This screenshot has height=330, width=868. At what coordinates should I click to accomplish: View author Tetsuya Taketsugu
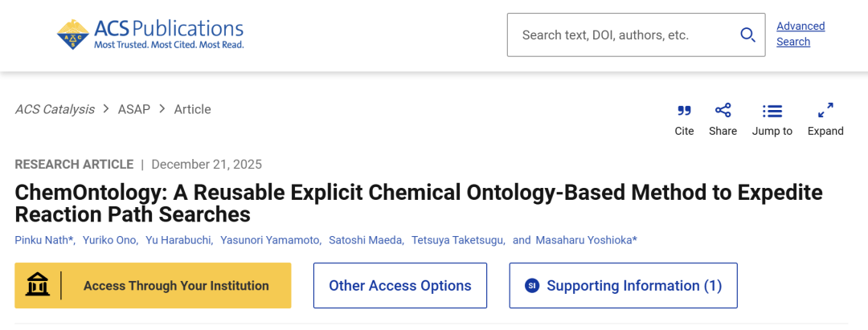[458, 240]
